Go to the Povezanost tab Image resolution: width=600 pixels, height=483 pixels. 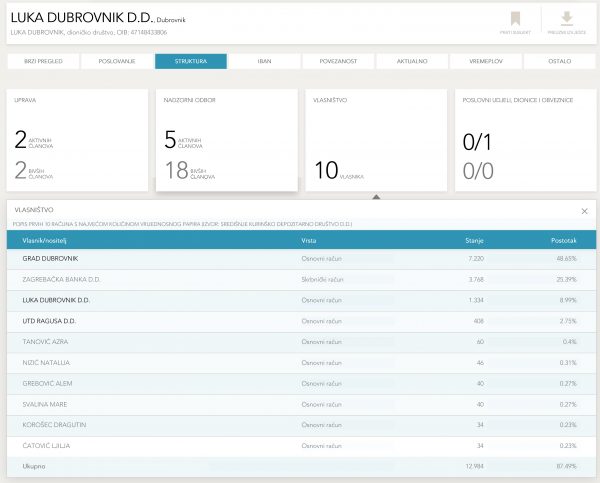(x=338, y=61)
